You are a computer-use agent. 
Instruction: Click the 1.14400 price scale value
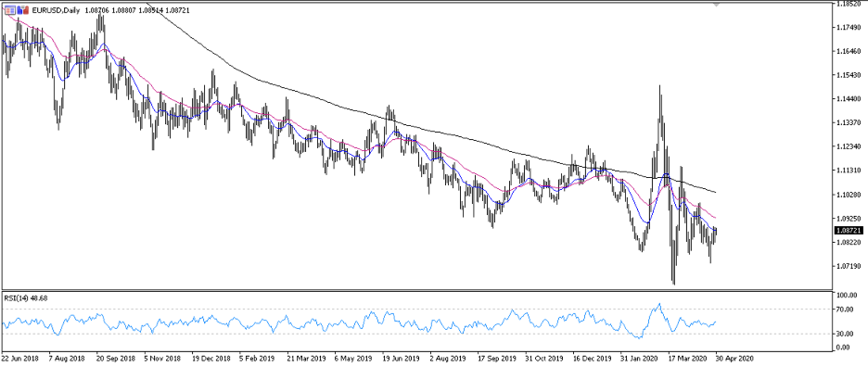tap(849, 99)
